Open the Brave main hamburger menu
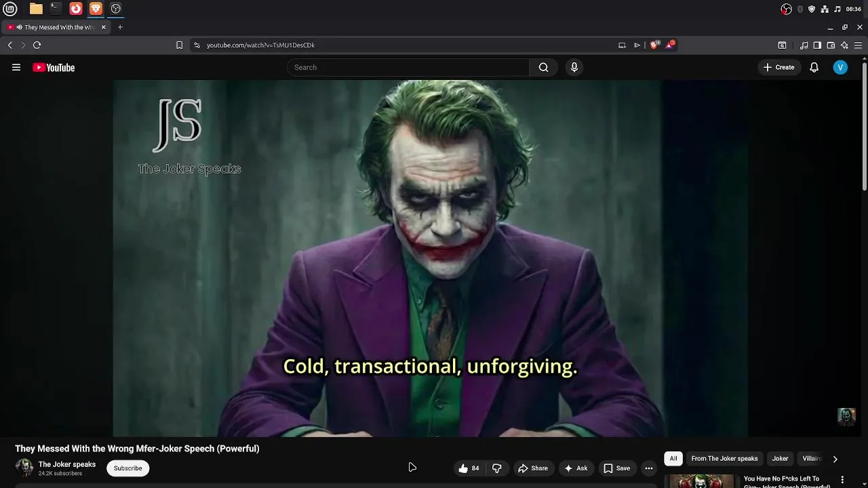 (858, 45)
